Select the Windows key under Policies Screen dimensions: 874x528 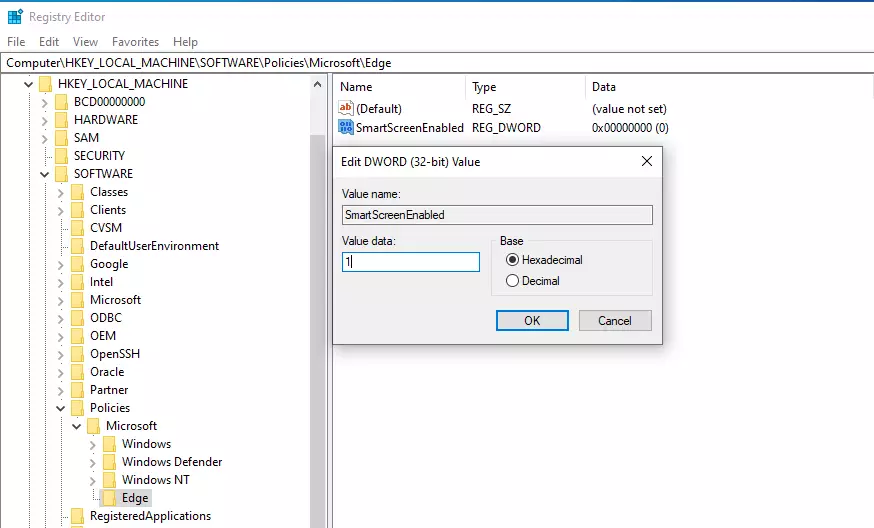147,444
